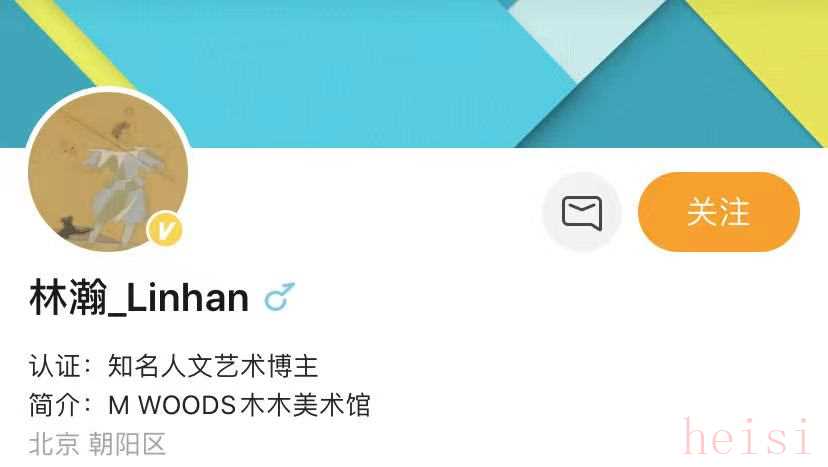
Task: Click the small dark animal in avatar
Action: tap(70, 227)
